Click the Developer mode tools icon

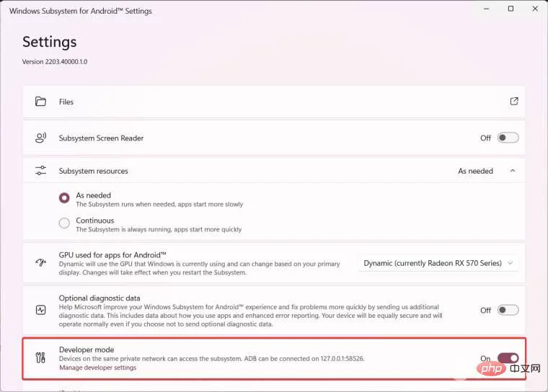pos(40,357)
